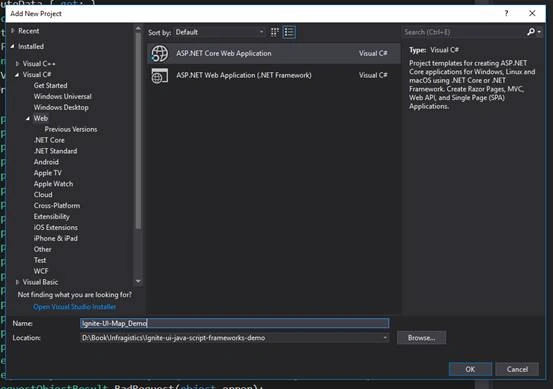Open the Sort by Default dropdown
This screenshot has height=389, width=553.
click(x=220, y=32)
